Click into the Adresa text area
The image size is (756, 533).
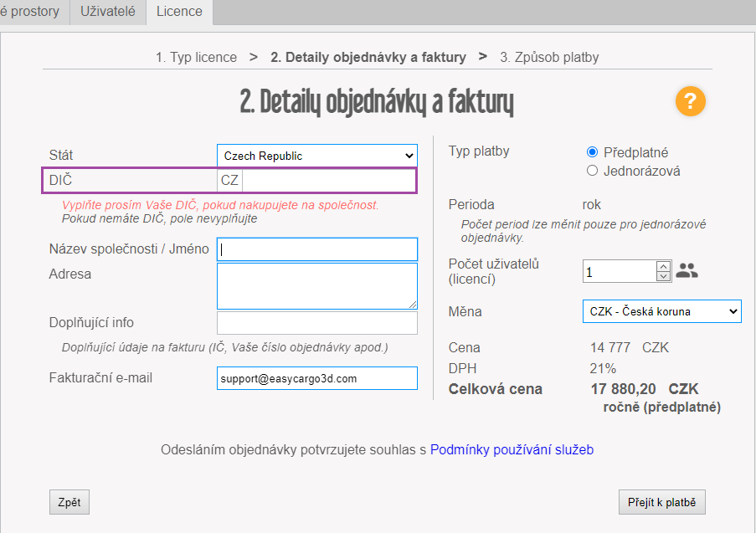316,286
